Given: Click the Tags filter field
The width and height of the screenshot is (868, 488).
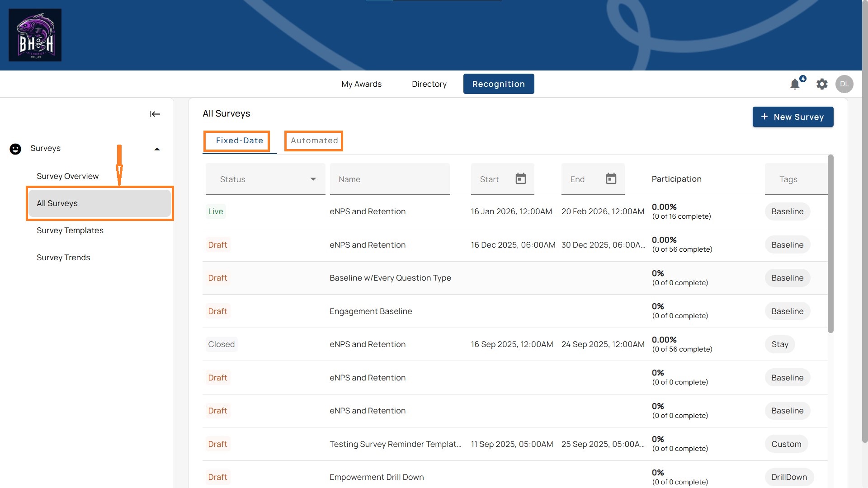Looking at the screenshot, I should coord(796,179).
